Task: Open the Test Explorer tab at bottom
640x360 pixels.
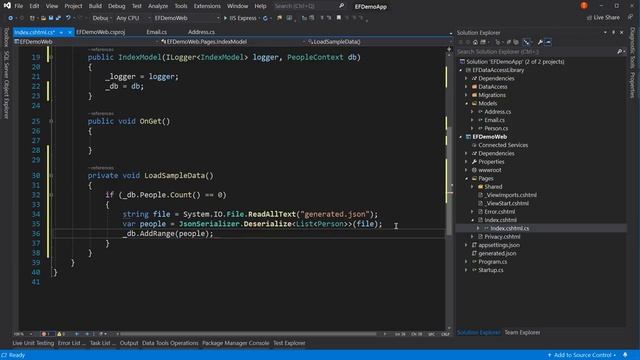Action: click(289, 343)
